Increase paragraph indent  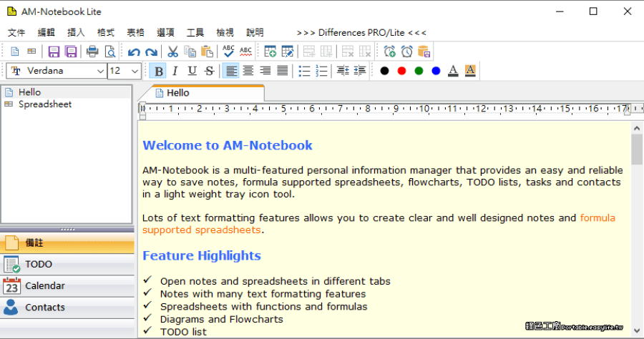(x=360, y=71)
